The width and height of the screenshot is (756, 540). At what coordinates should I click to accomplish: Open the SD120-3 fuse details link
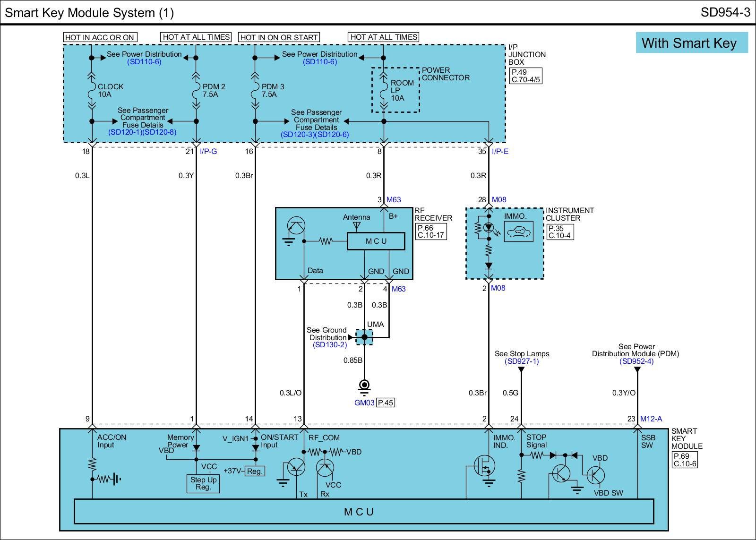pos(298,135)
